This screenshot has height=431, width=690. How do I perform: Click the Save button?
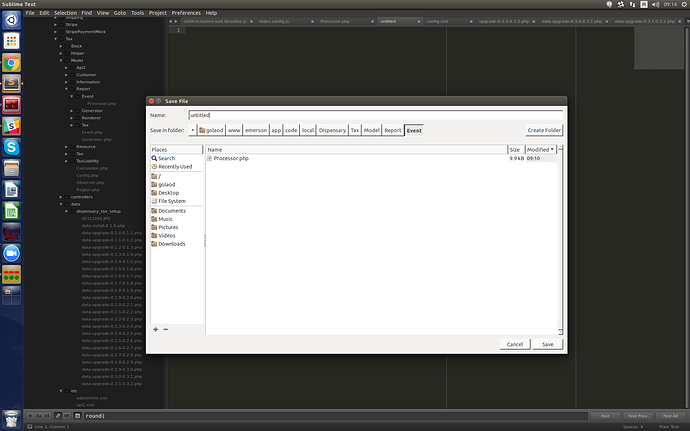click(547, 344)
